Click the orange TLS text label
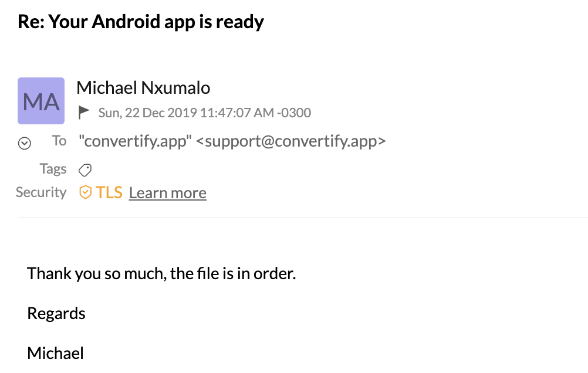The width and height of the screenshot is (588, 373). pos(109,193)
